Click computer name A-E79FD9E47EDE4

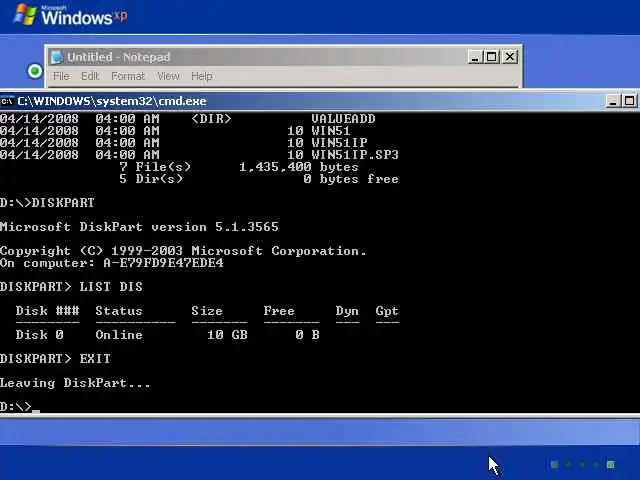click(163, 263)
